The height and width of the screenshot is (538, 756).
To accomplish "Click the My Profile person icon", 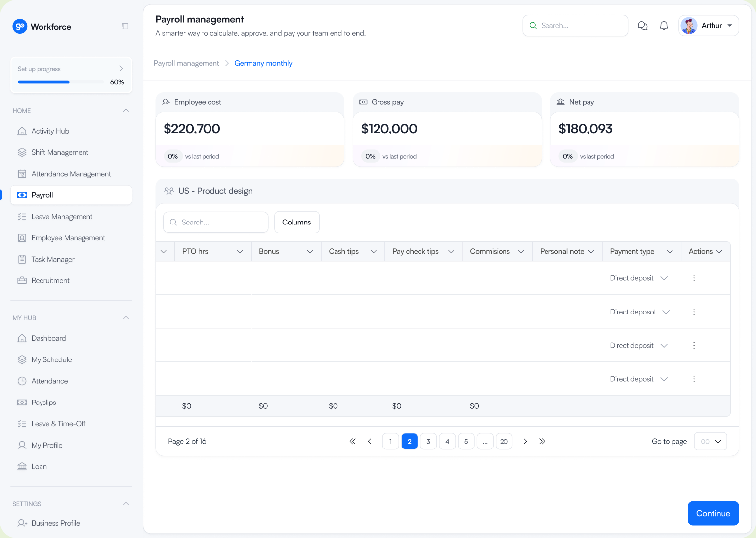I will [22, 445].
